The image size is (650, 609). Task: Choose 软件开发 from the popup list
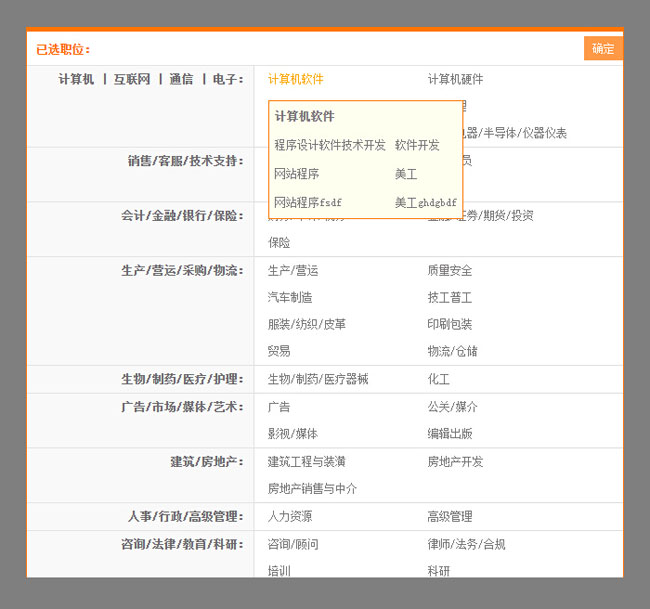pyautogui.click(x=417, y=145)
